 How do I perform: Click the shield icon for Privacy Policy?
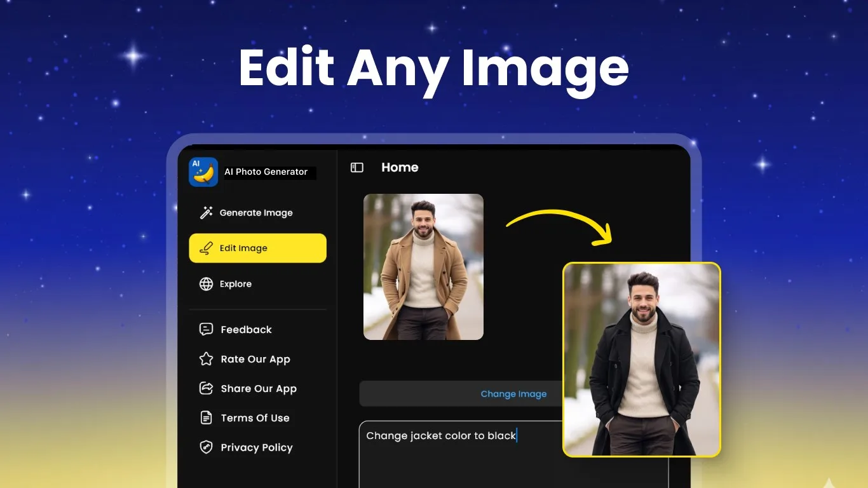point(206,447)
